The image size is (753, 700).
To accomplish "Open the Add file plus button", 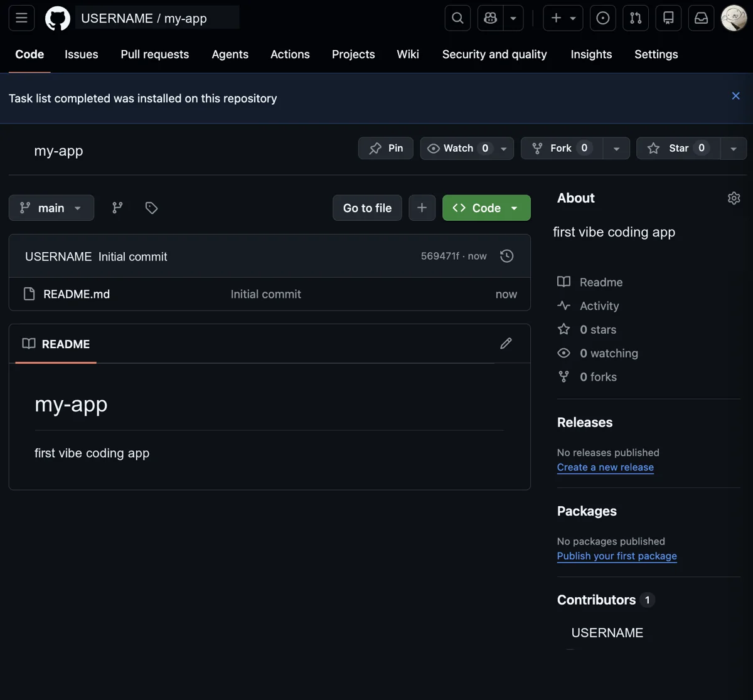I will coord(422,208).
